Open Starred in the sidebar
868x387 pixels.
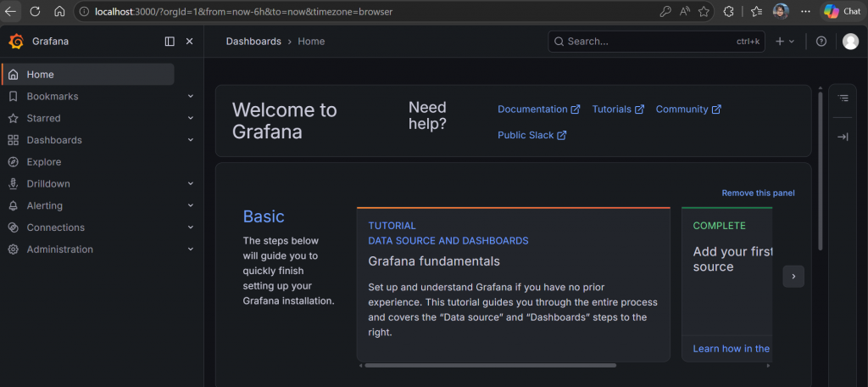[44, 118]
